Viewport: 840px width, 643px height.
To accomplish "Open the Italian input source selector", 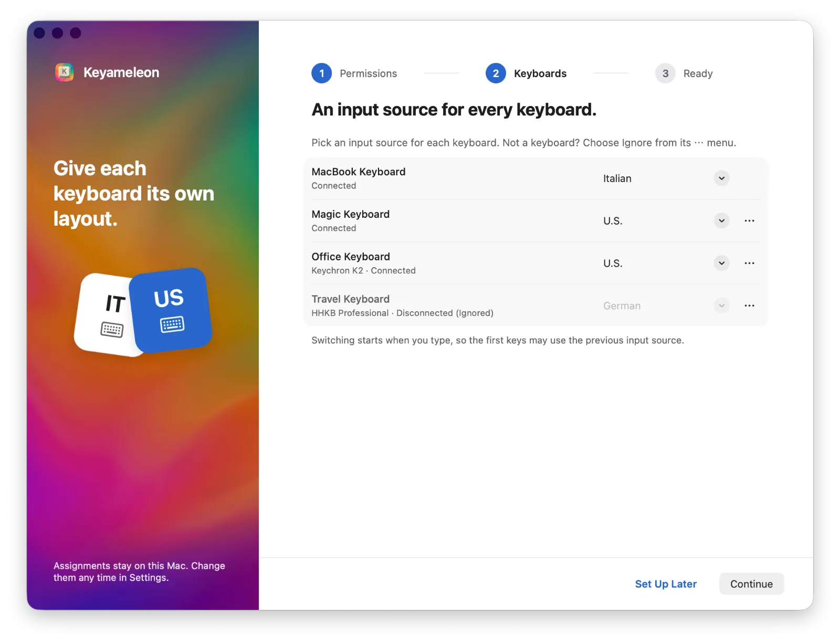I will [x=666, y=178].
